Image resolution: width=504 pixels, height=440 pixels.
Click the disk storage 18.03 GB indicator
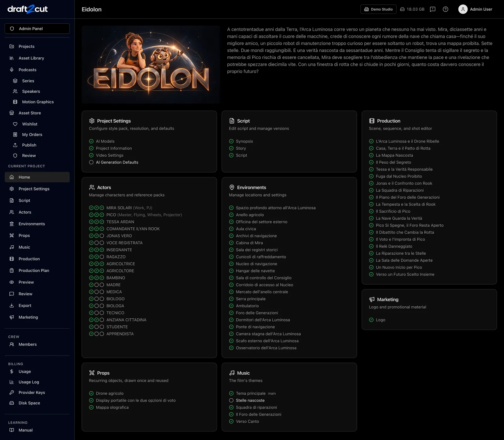click(412, 9)
